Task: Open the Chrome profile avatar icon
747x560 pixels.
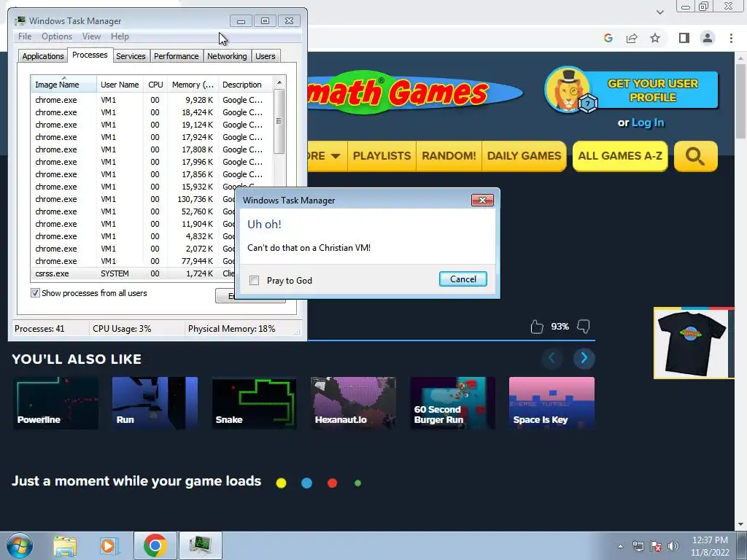Action: point(708,38)
